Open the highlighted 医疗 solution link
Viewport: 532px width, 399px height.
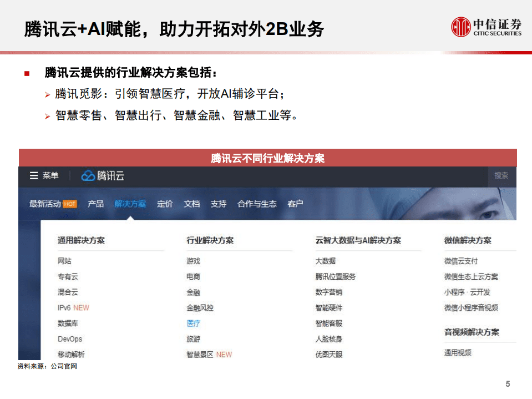coord(192,323)
